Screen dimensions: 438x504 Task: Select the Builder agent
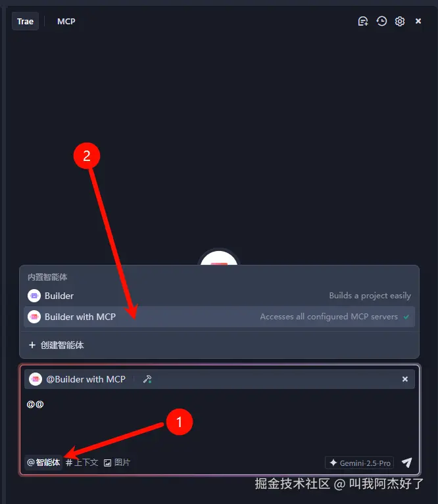pyautogui.click(x=219, y=296)
